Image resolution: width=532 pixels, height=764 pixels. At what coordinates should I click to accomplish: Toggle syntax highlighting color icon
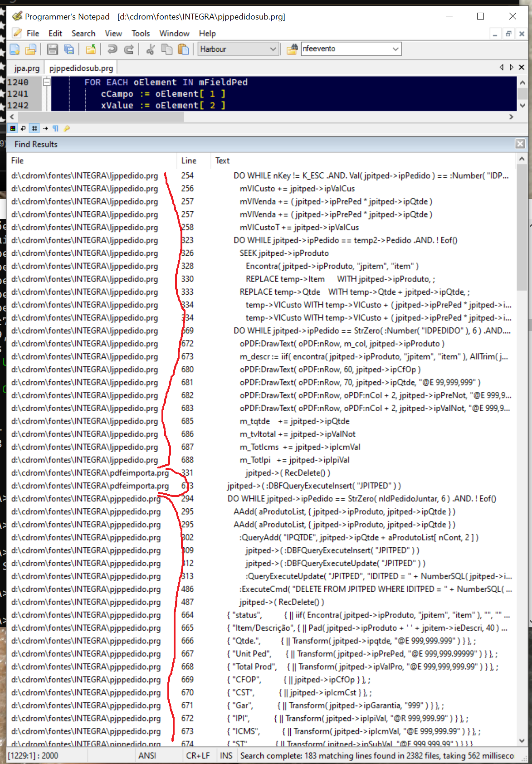[x=13, y=129]
